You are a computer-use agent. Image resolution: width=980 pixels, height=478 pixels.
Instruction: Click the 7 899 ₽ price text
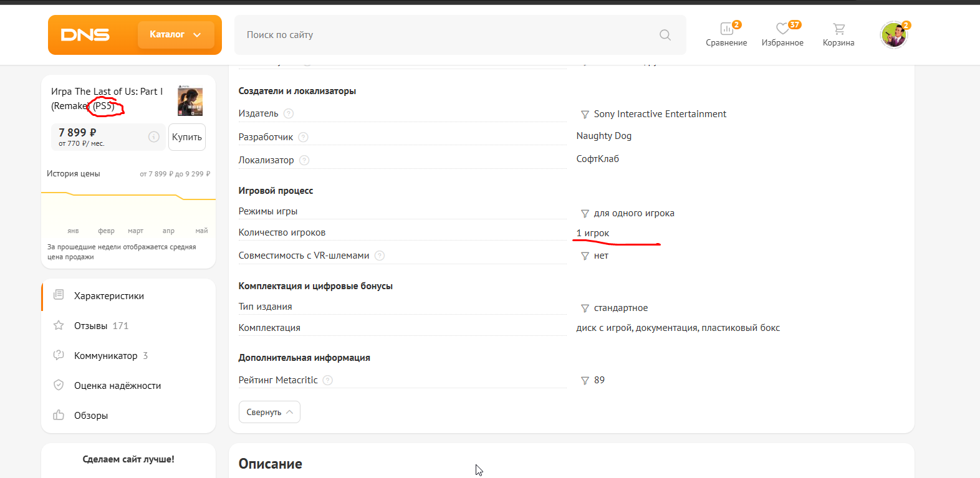[77, 132]
